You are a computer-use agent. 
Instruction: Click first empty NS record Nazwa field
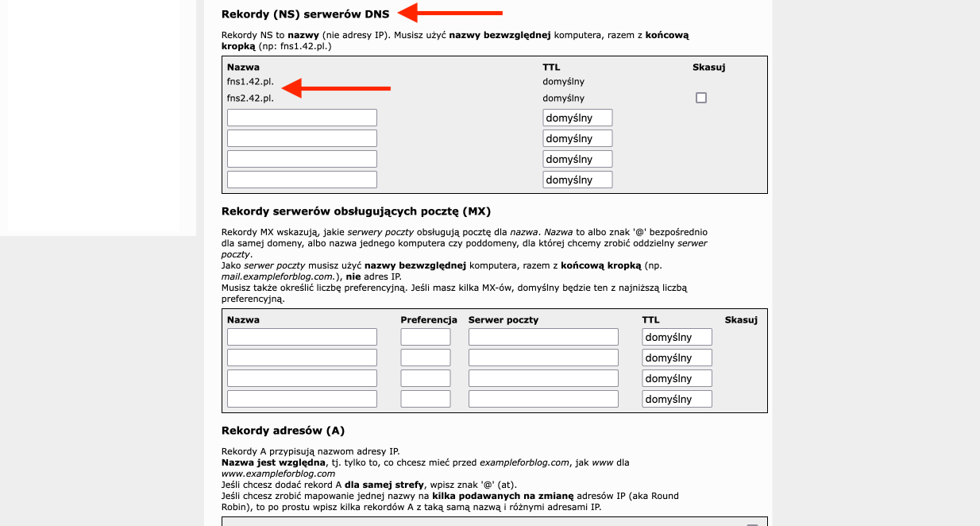(302, 118)
